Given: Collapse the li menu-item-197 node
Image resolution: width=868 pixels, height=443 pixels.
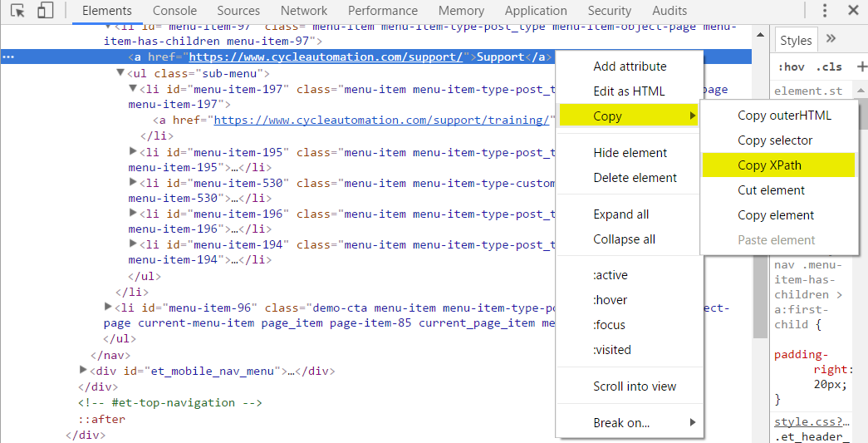Looking at the screenshot, I should pos(133,88).
